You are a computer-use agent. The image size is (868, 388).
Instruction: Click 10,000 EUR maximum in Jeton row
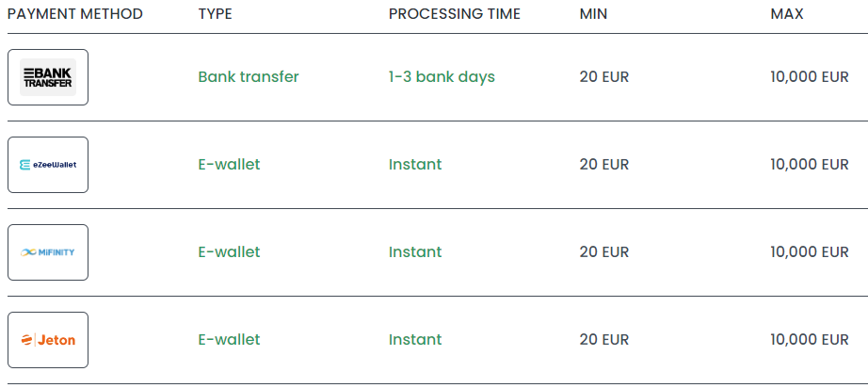pyautogui.click(x=810, y=339)
